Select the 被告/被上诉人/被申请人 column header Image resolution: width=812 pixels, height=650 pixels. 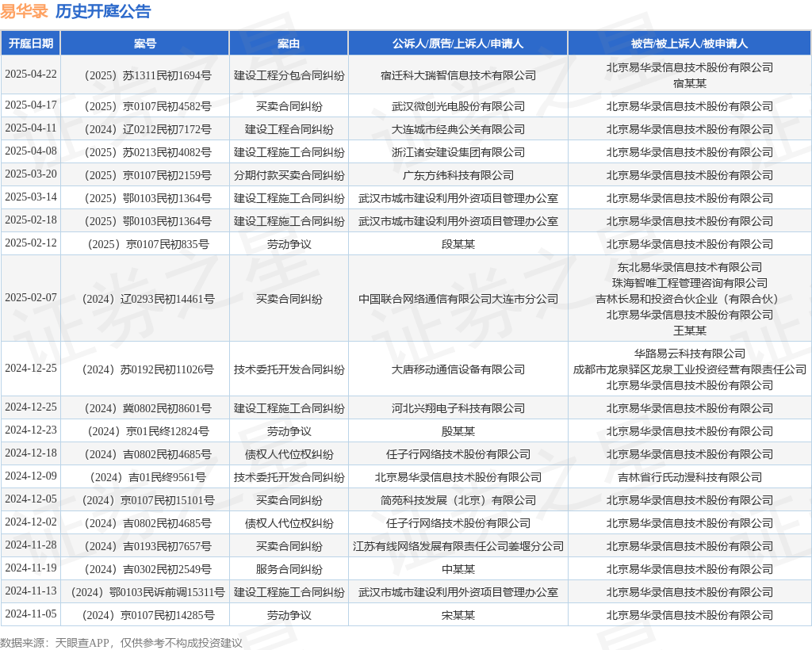(689, 44)
